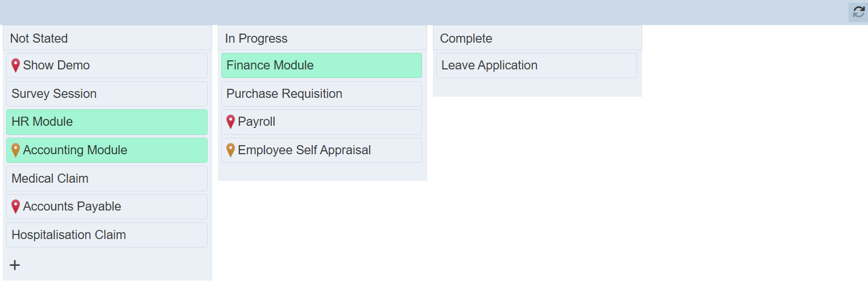This screenshot has width=868, height=284.
Task: Open the Hospitalisation Claim card
Action: (69, 235)
